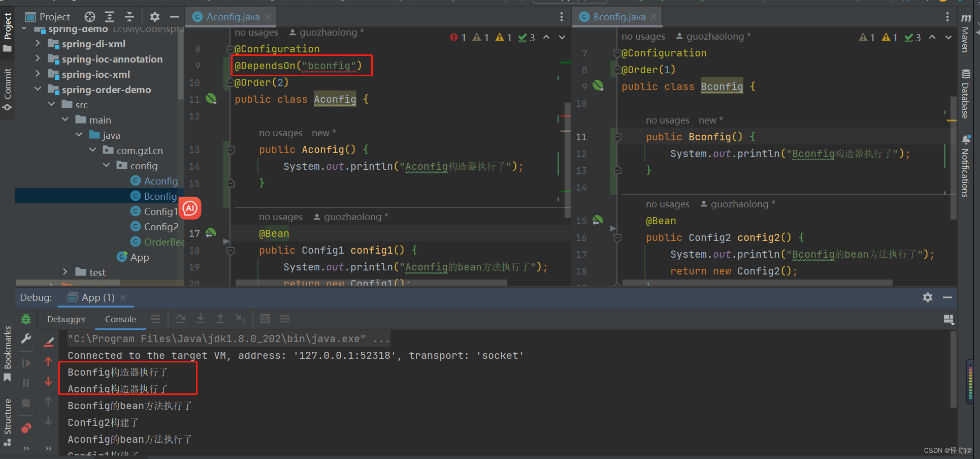Click the Rerun debug bug icon
Image resolution: width=980 pixels, height=459 pixels.
(26, 319)
